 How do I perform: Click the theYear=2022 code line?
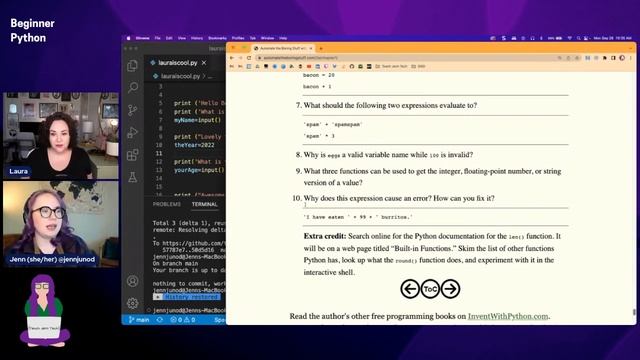pos(194,145)
